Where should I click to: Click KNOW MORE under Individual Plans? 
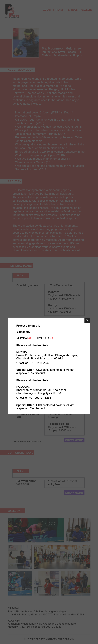(x=74, y=440)
